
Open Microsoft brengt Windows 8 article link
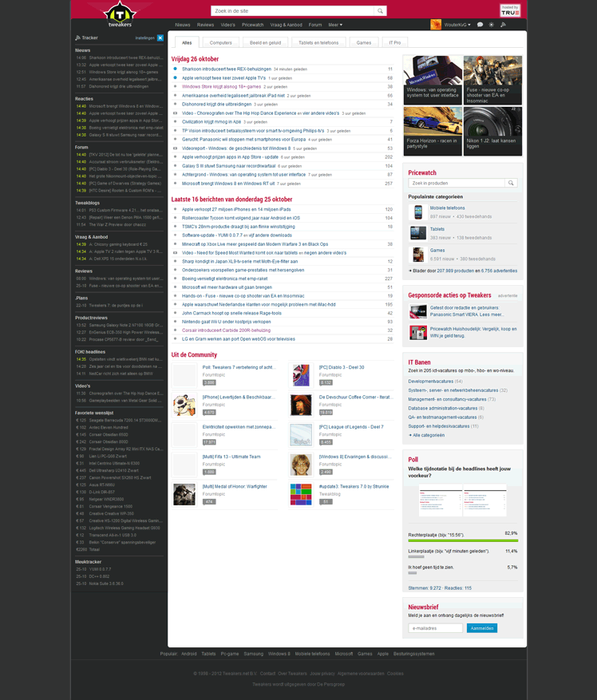(x=228, y=184)
